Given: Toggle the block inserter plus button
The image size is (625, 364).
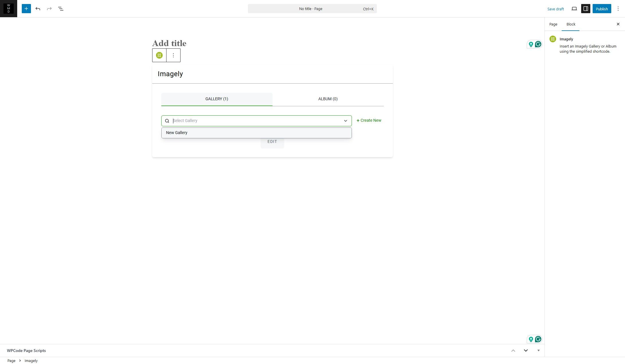Looking at the screenshot, I should pyautogui.click(x=26, y=9).
